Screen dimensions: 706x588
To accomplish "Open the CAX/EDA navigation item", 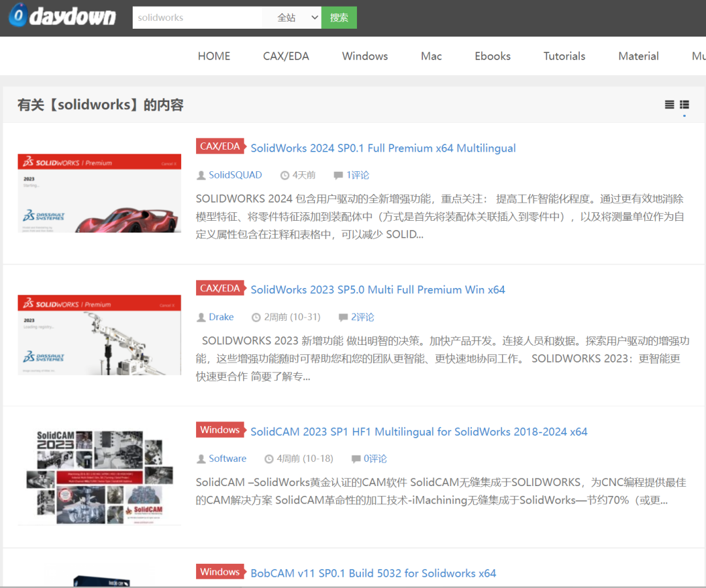I will tap(286, 56).
